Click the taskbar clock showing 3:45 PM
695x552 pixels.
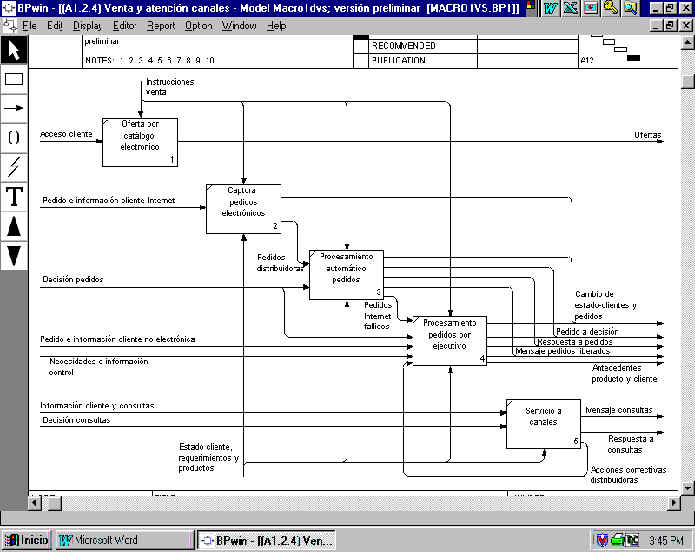coord(666,540)
